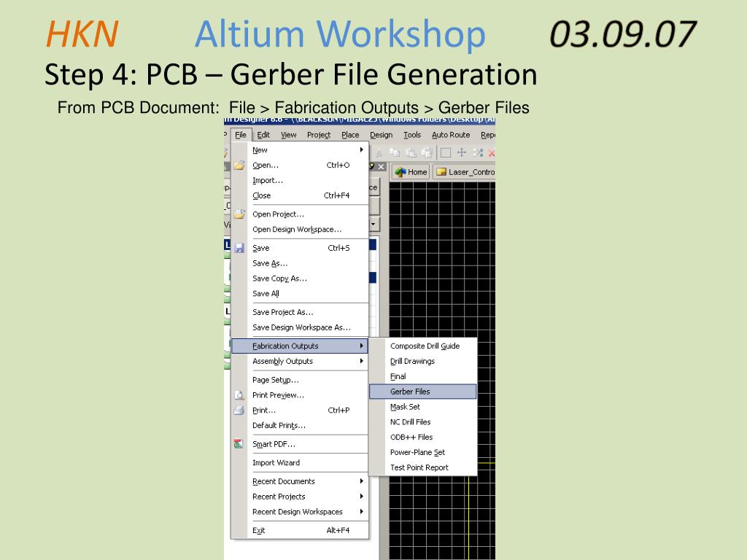Select the Final output option

tap(422, 377)
